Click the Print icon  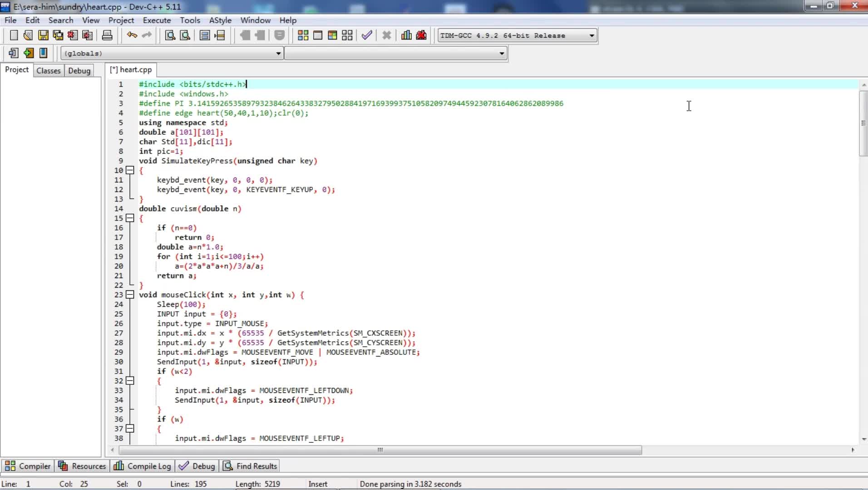click(107, 35)
